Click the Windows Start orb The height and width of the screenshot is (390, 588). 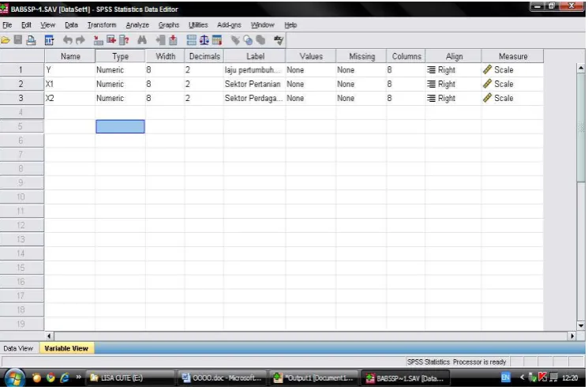[x=14, y=377]
